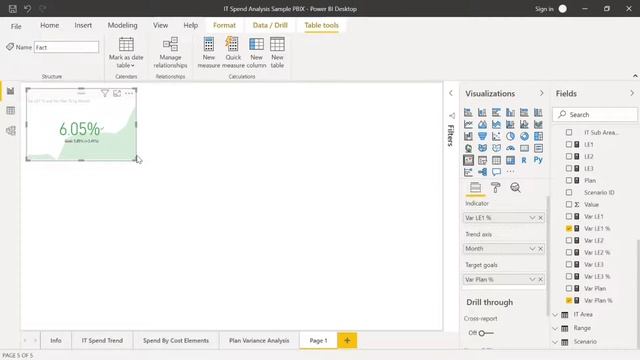Toggle the Cross-report switch on
The height and width of the screenshot is (360, 640).
(485, 333)
